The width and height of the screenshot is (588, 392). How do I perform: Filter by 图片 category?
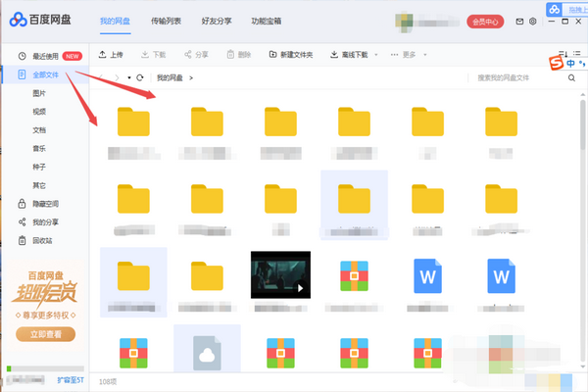pos(39,93)
